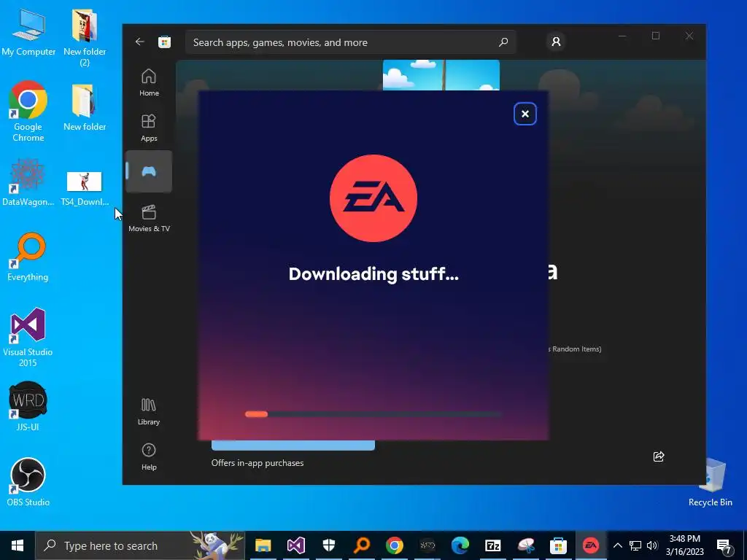
Task: Select the New folder desktop icon
Action: (x=85, y=108)
